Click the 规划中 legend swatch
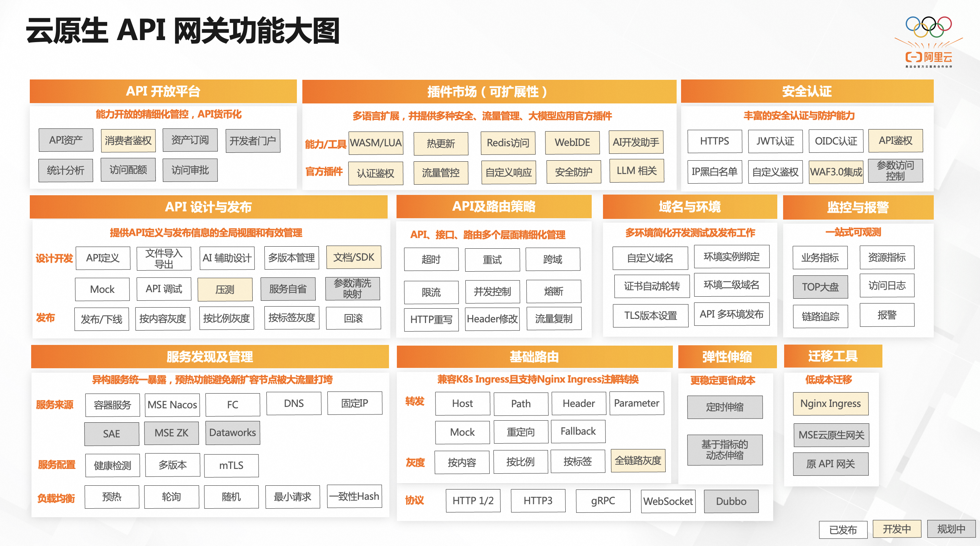The image size is (980, 546). click(951, 529)
